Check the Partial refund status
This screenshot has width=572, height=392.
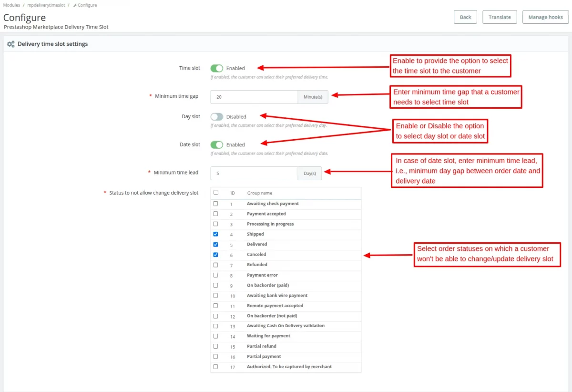[215, 346]
